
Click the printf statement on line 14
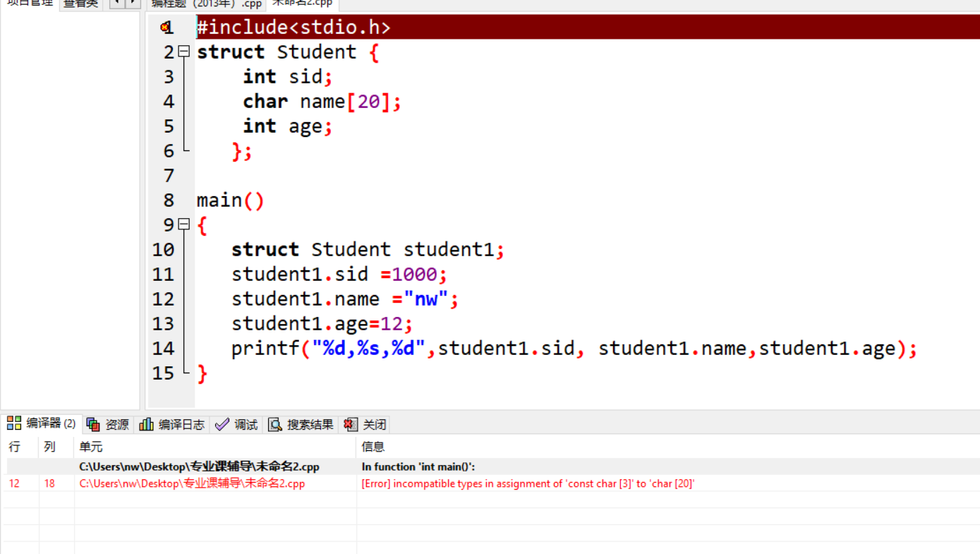[x=574, y=349]
